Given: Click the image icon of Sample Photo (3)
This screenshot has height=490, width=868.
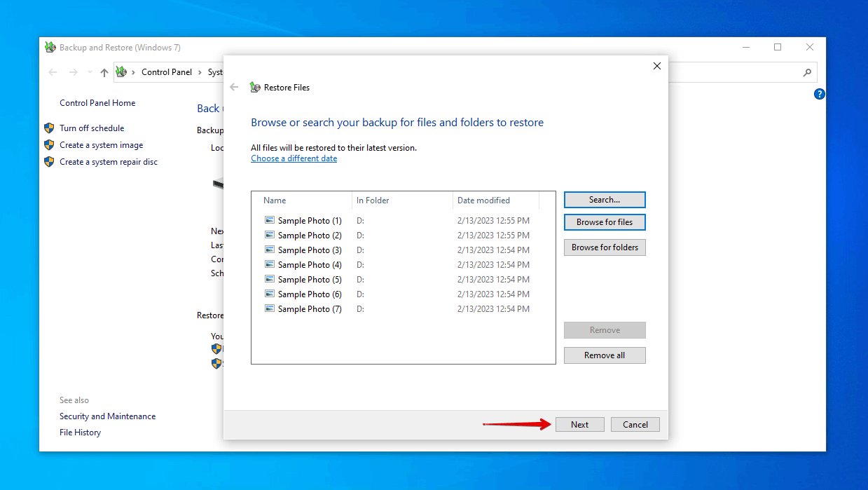Looking at the screenshot, I should click(270, 250).
